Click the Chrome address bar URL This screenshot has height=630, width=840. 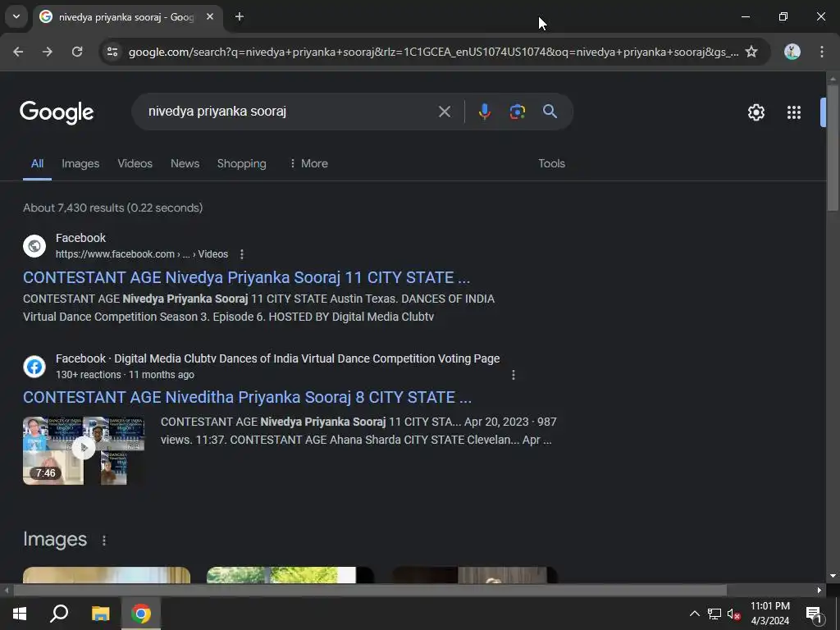click(433, 52)
